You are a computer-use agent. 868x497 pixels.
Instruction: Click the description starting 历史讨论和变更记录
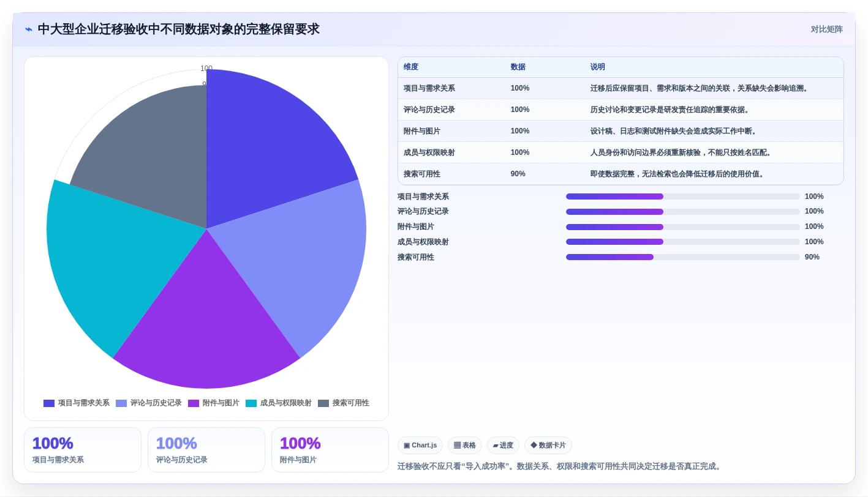coord(670,110)
